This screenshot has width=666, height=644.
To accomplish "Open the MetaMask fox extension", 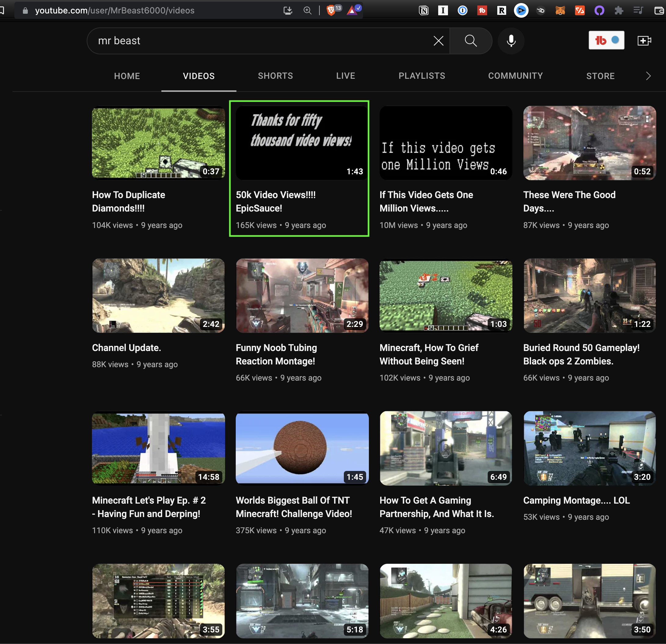I will (x=560, y=10).
